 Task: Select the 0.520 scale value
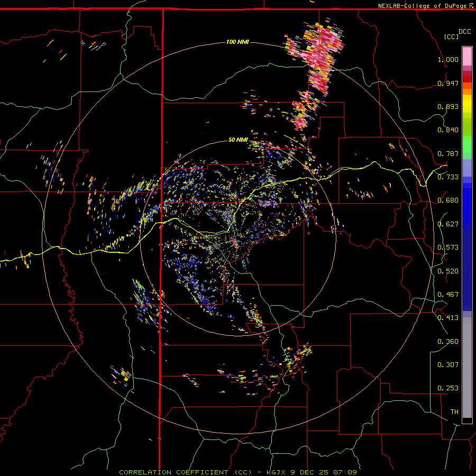pos(448,271)
